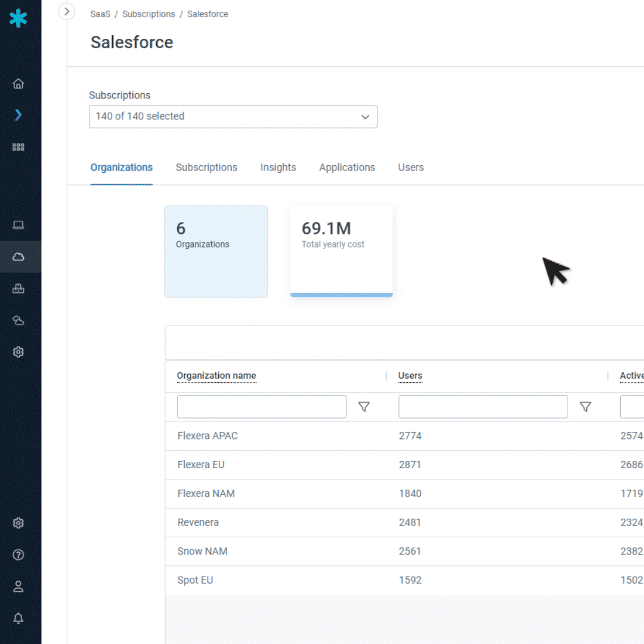Open the user profile icon

coord(18,587)
